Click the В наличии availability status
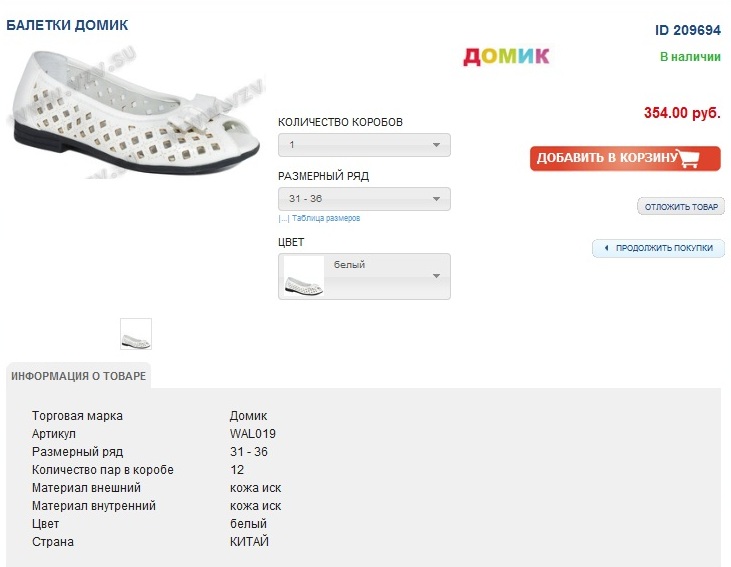 (x=690, y=57)
